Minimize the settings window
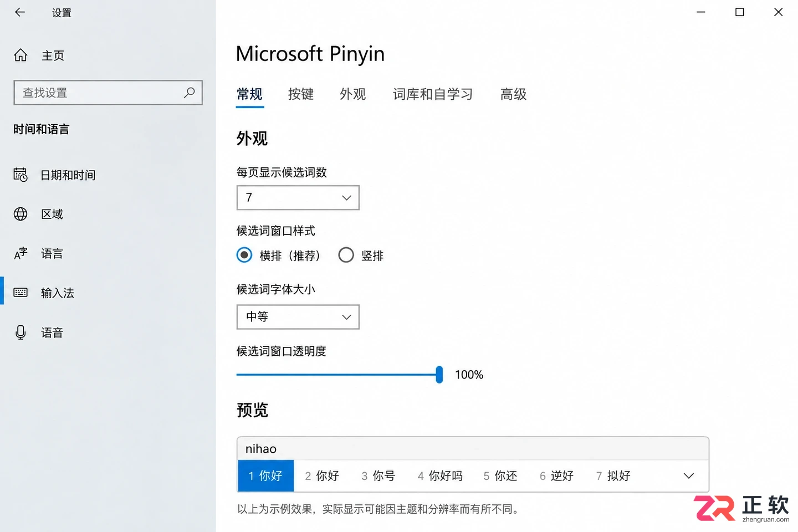The width and height of the screenshot is (798, 532). click(x=701, y=12)
